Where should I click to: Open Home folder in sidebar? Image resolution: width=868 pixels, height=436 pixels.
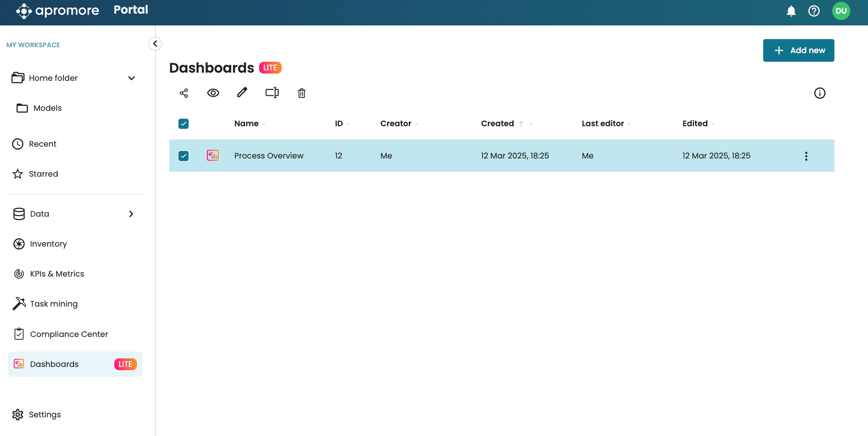point(53,78)
